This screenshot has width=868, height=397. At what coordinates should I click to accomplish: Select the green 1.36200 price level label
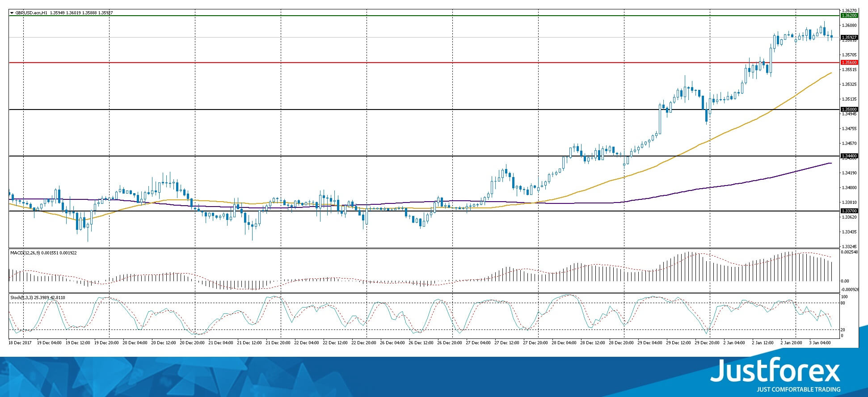[x=849, y=16]
